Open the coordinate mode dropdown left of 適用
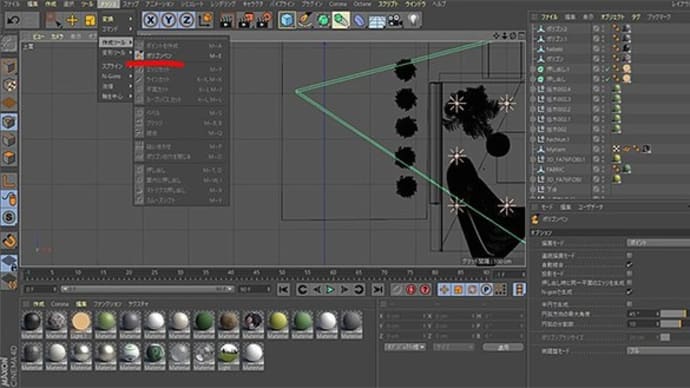690x388 pixels. (405, 347)
